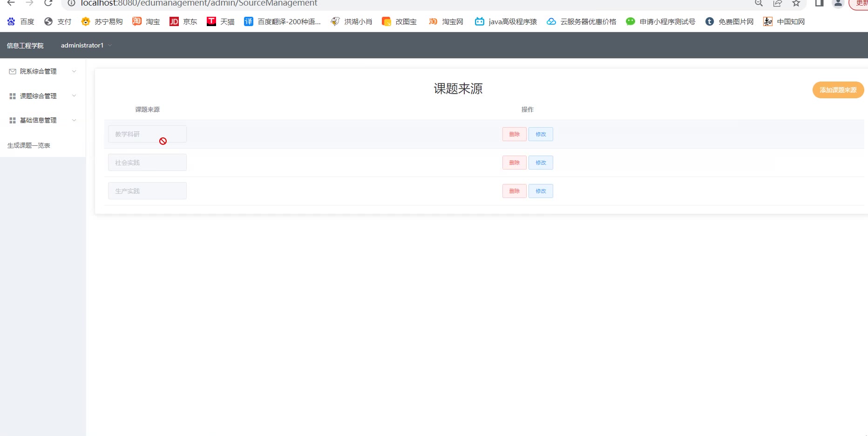Open the 淘宝 bookmark
The width and height of the screenshot is (868, 436).
click(146, 21)
